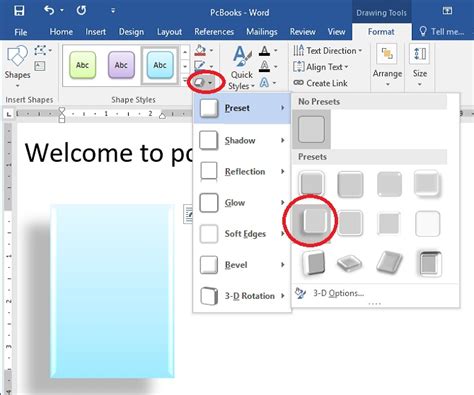Switch to the Review tab
474x395 pixels.
tap(302, 32)
